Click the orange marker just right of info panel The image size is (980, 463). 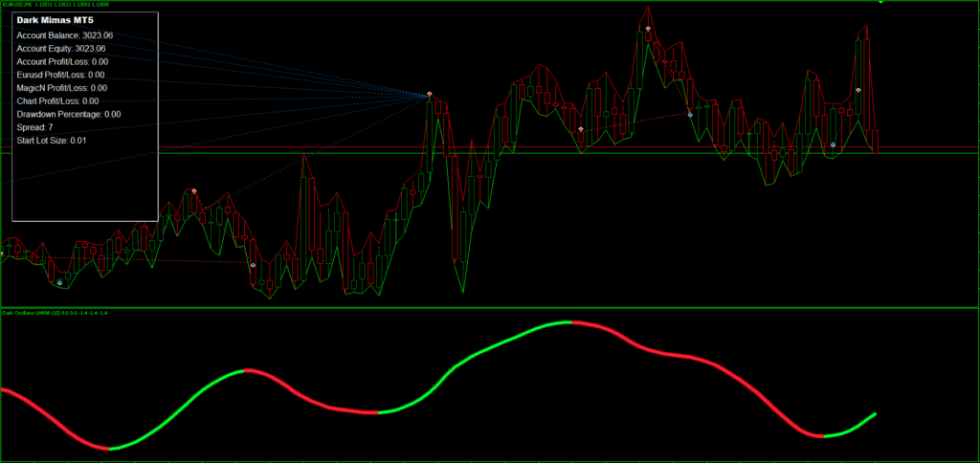point(194,191)
